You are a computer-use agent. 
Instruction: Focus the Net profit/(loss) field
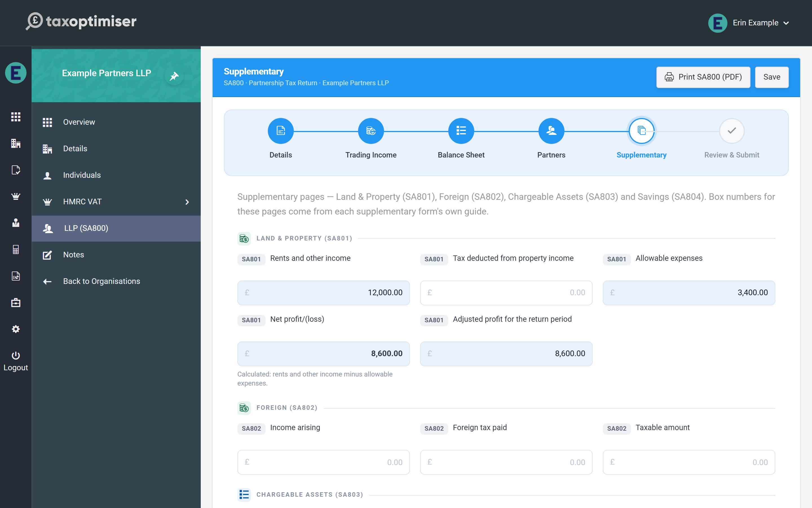[x=323, y=354]
